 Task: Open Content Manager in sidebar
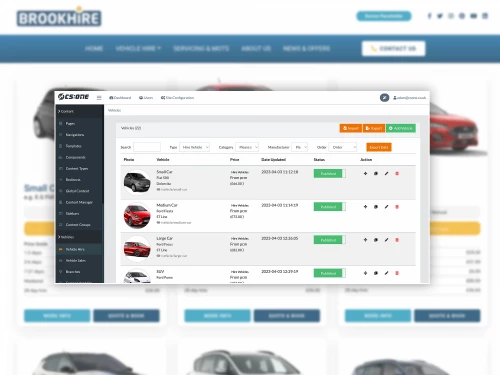[80, 202]
